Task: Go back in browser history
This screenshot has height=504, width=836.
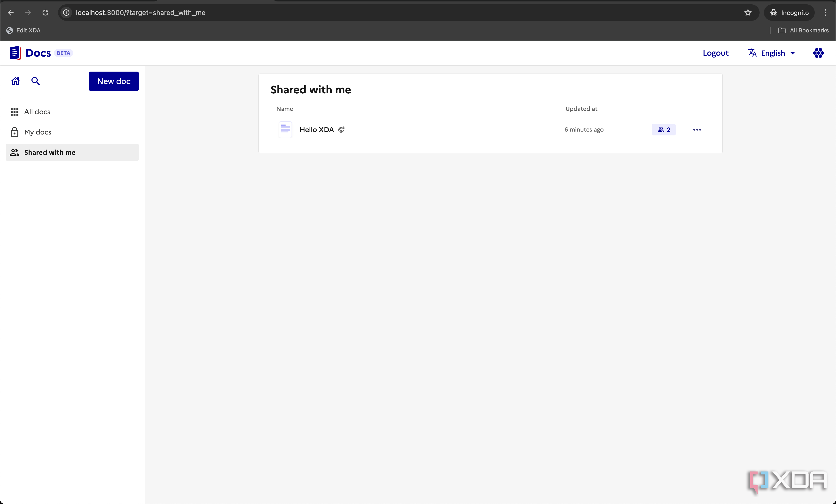Action: click(10, 13)
